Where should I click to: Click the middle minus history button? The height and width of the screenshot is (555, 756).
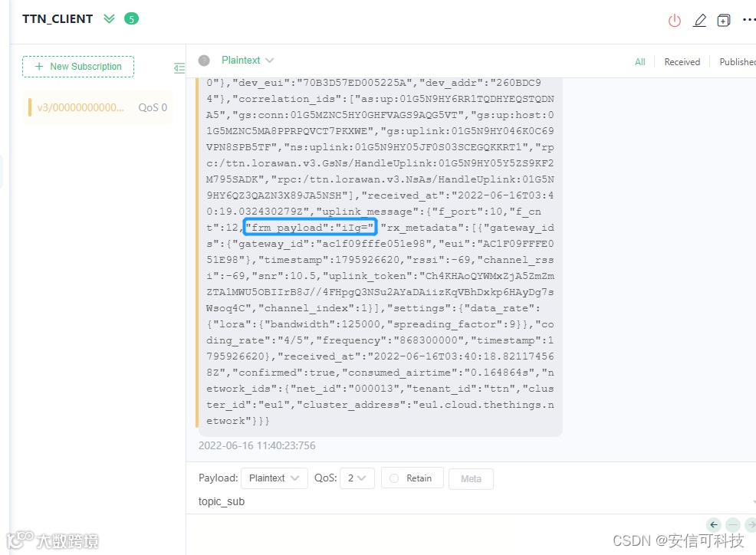733,524
